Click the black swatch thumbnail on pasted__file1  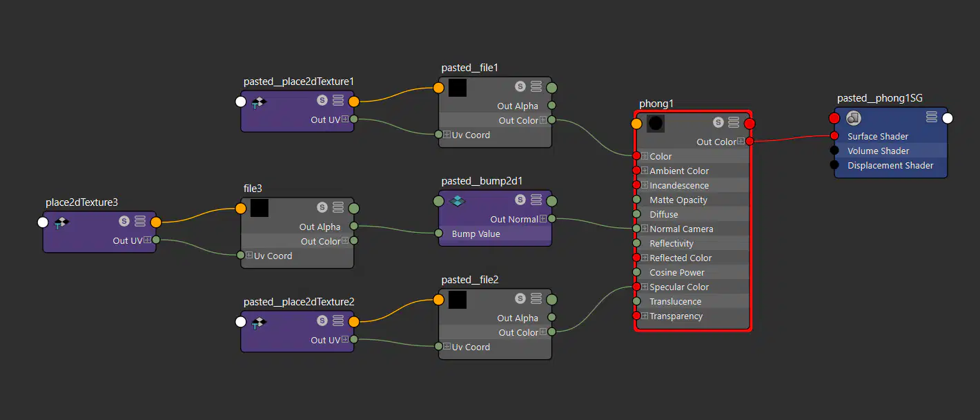[x=458, y=88]
